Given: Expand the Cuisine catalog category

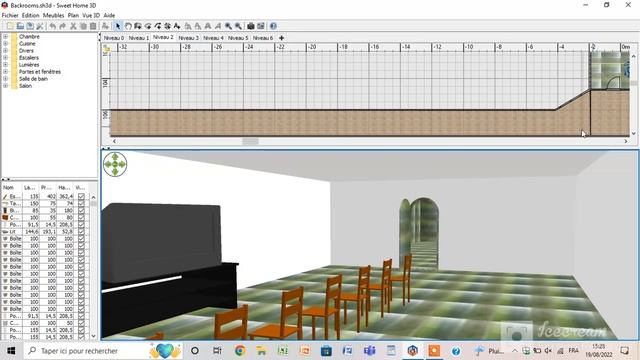Looking at the screenshot, I should click(5, 43).
